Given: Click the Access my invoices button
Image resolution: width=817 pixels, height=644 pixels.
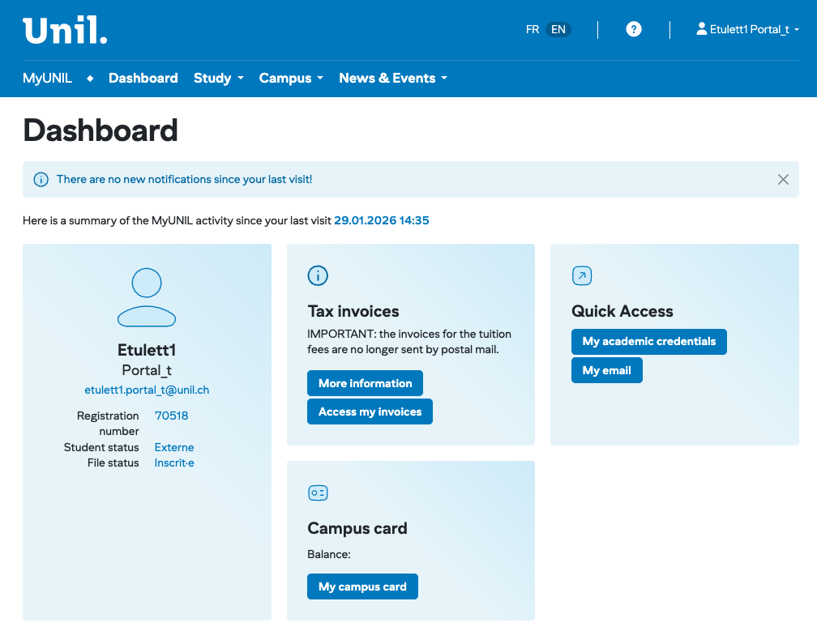Looking at the screenshot, I should pos(370,412).
